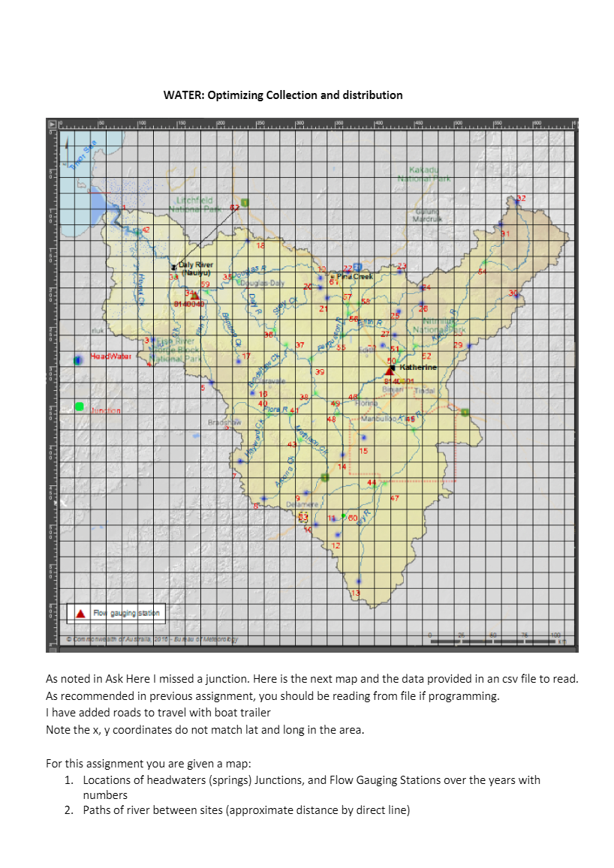Click the line 'For this assignment you are given a map:'
Screen dimensions: 614x868
(x=149, y=764)
